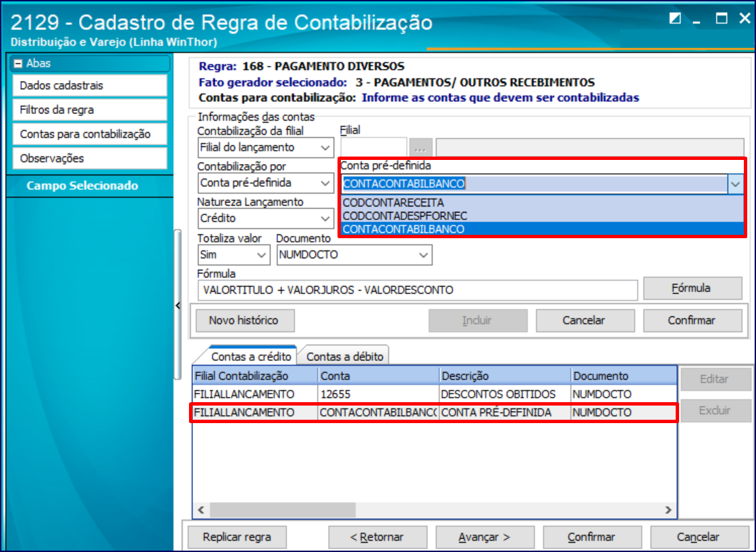Viewport: 756px width, 552px height.
Task: Click Replicar regra button
Action: coord(237,537)
